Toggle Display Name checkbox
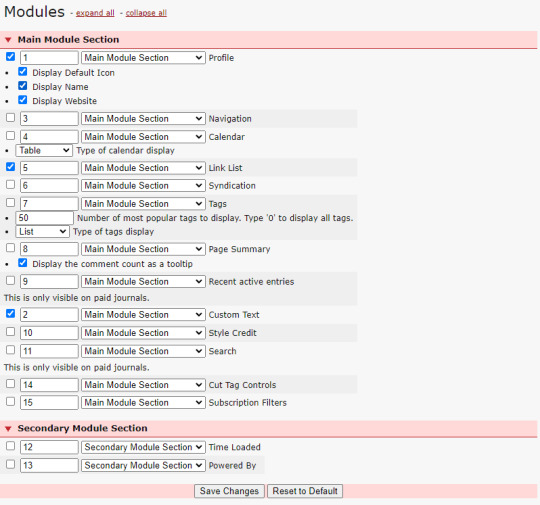The image size is (540, 505). tap(23, 86)
